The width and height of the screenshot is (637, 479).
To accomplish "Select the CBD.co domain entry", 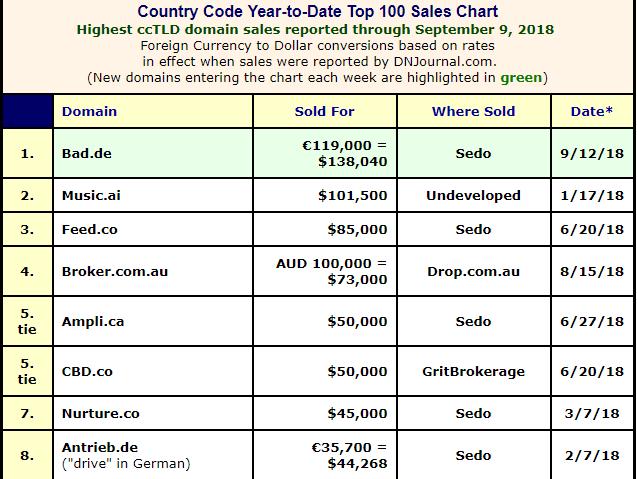I will click(87, 371).
